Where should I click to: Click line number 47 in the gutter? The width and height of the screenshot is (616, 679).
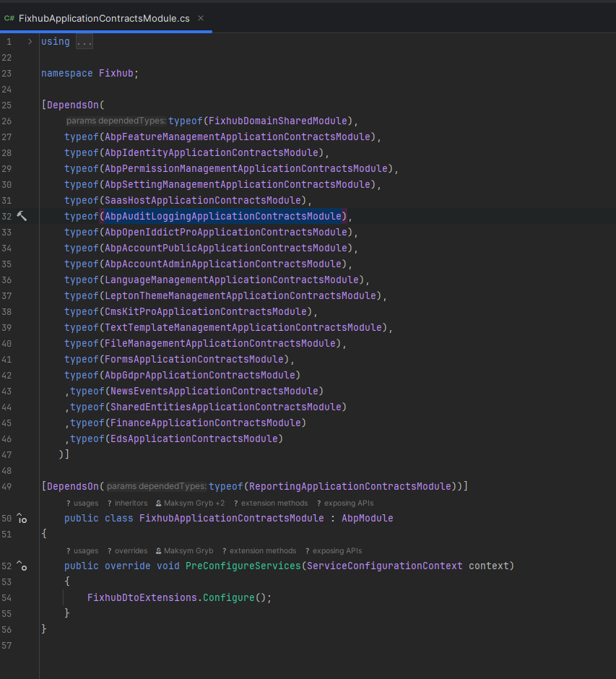pos(7,454)
